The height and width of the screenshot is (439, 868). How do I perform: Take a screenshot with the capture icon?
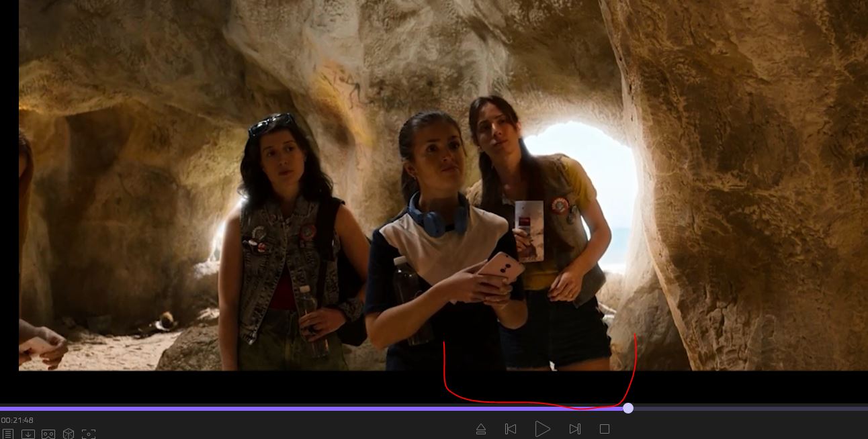tap(89, 434)
